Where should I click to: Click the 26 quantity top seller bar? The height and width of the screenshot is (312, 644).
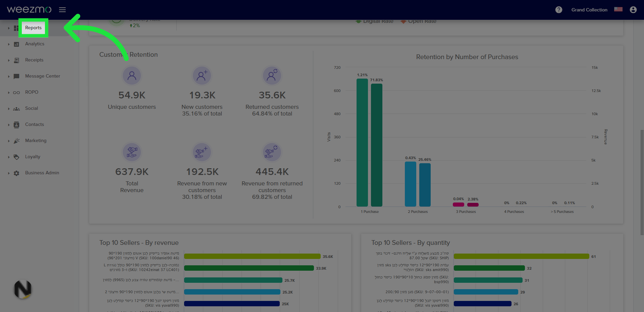pyautogui.click(x=483, y=304)
